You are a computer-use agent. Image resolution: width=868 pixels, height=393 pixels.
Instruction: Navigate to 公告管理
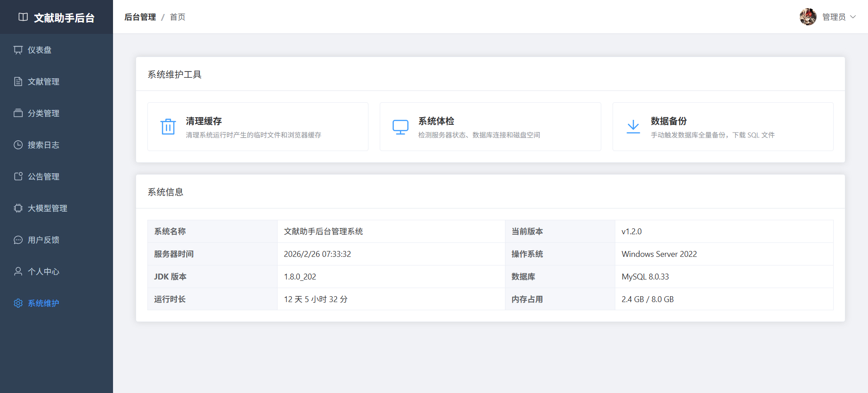click(57, 176)
